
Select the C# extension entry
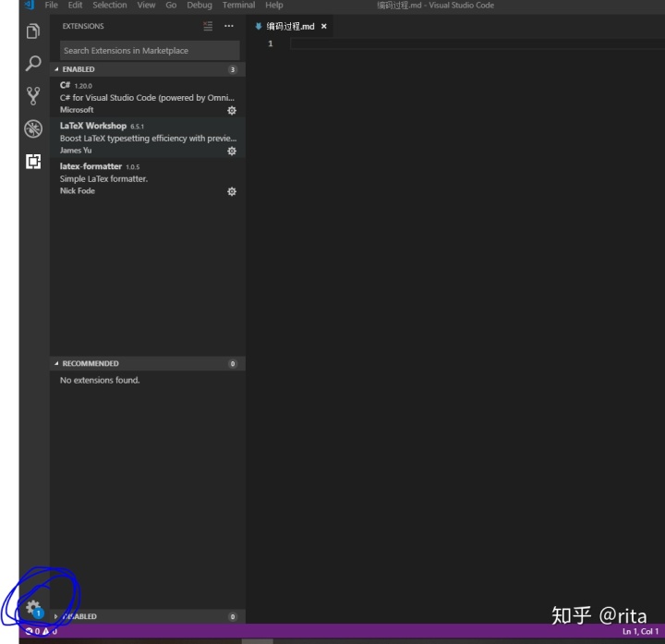click(148, 97)
